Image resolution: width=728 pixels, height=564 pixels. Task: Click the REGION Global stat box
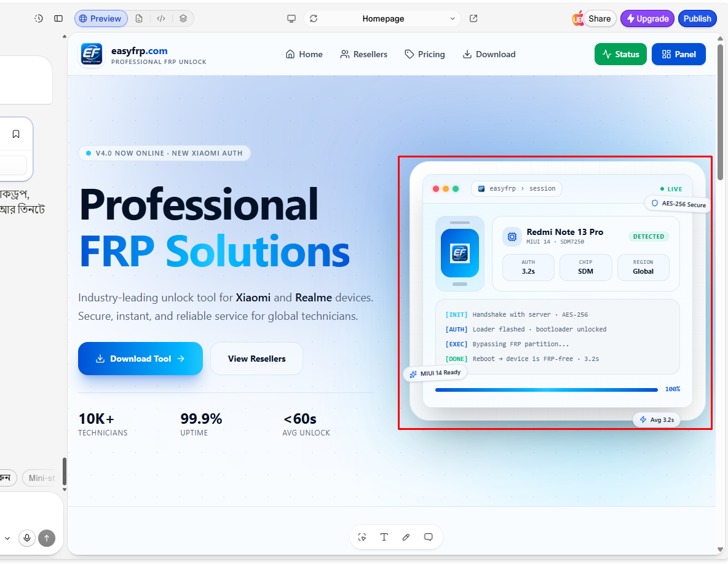(x=643, y=268)
